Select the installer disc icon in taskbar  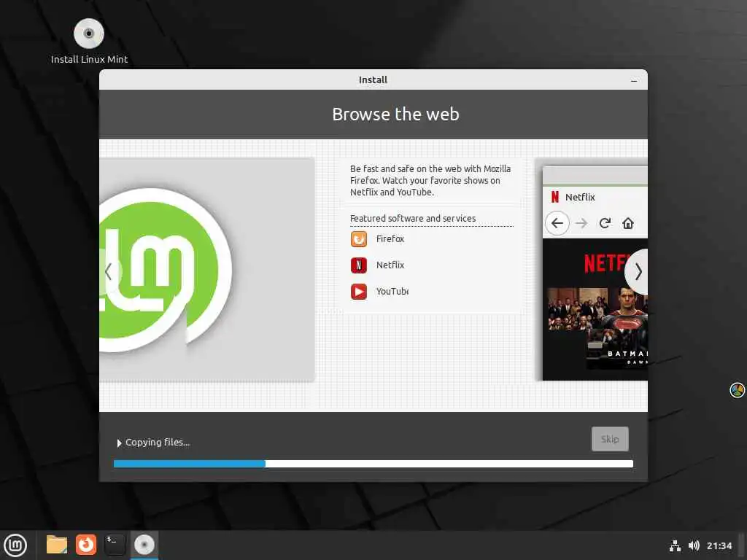click(144, 545)
